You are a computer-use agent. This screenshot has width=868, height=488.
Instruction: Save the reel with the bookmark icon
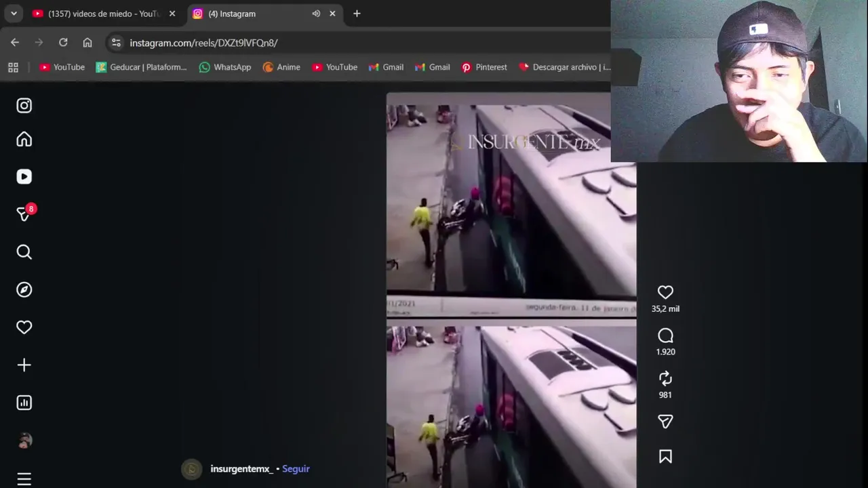coord(665,457)
